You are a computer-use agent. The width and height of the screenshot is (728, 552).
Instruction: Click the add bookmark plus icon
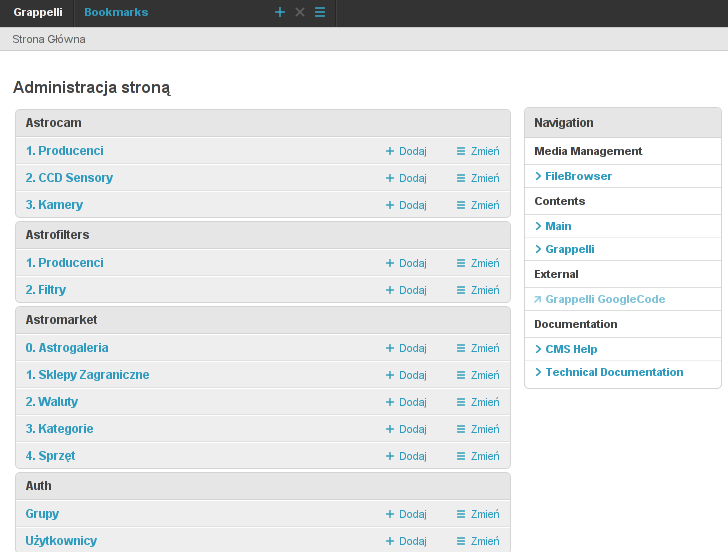click(280, 12)
